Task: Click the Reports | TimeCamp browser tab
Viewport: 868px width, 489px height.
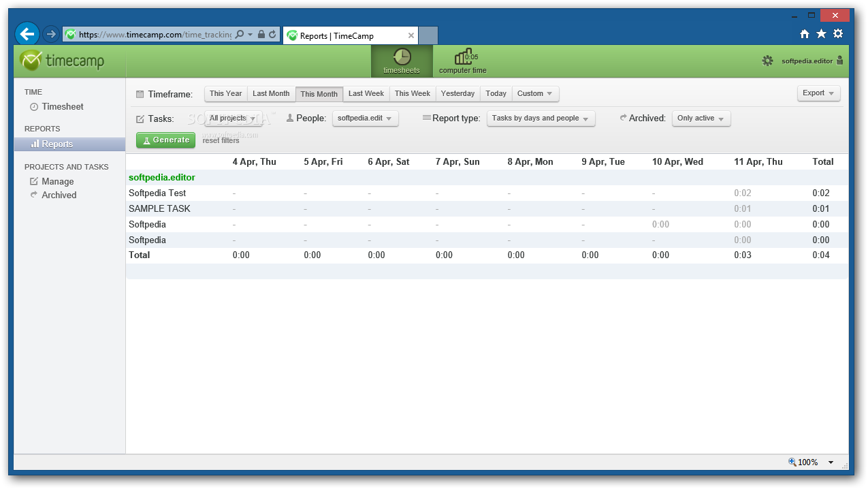Action: [350, 35]
